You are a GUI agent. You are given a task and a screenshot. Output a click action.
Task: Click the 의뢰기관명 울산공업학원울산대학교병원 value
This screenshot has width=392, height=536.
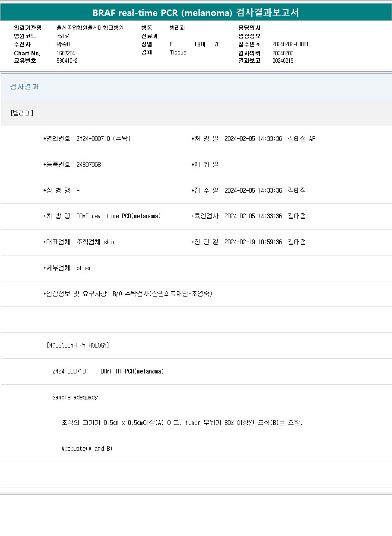coord(90,28)
